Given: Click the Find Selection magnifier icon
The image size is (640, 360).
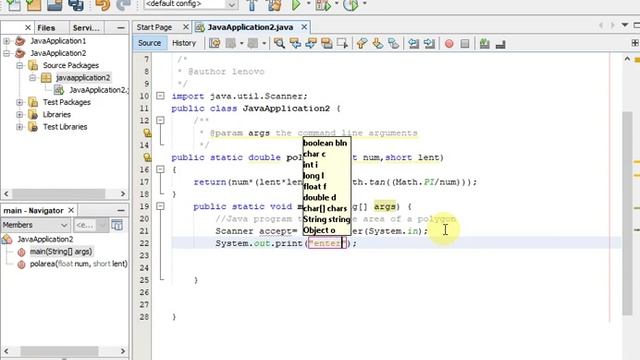Looking at the screenshot, I should coord(279,43).
